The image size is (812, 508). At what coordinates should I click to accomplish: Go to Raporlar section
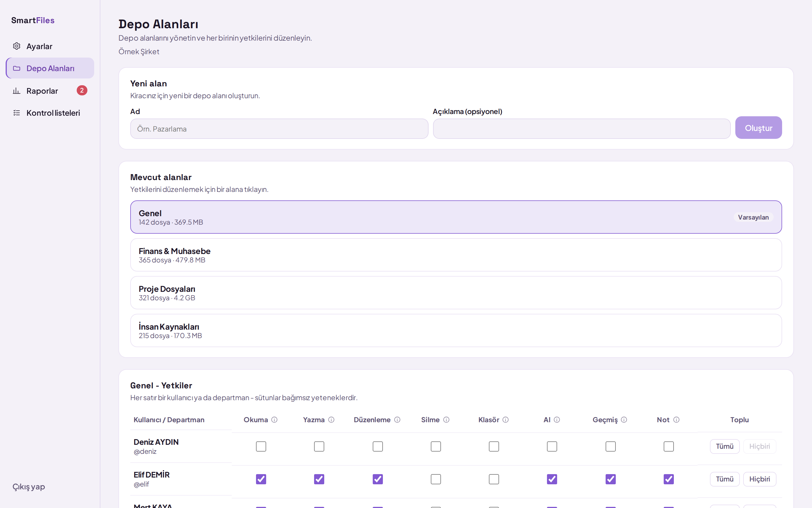[50, 91]
